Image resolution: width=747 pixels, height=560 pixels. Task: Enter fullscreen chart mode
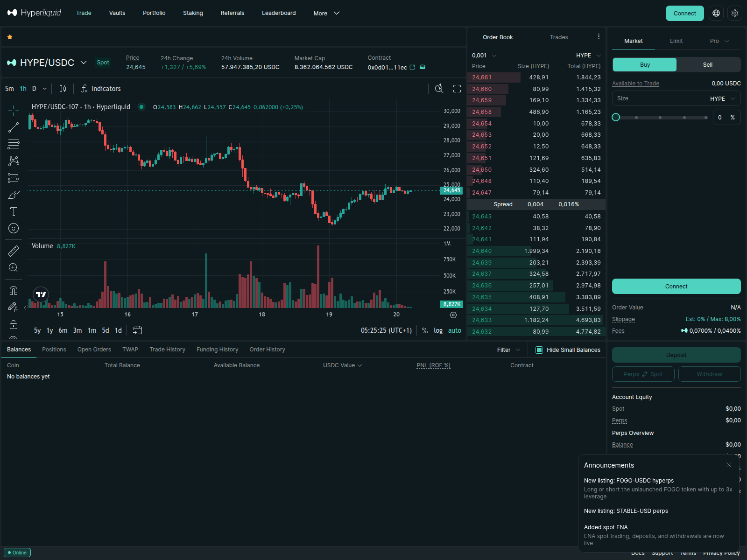tap(457, 89)
